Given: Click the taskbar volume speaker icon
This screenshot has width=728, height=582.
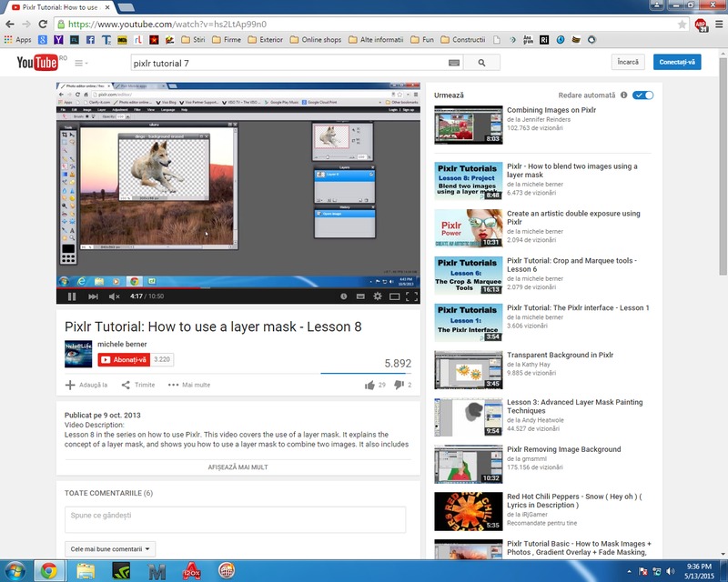Looking at the screenshot, I should [x=670, y=571].
